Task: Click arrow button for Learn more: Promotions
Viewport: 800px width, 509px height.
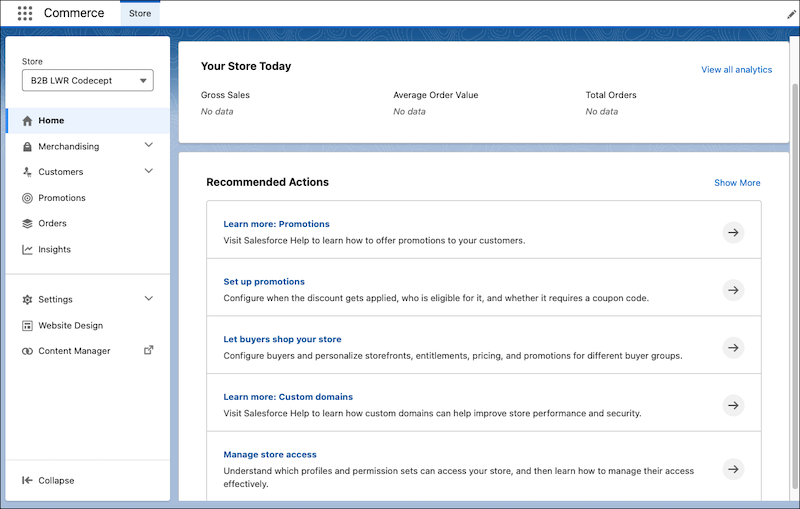Action: pyautogui.click(x=733, y=233)
